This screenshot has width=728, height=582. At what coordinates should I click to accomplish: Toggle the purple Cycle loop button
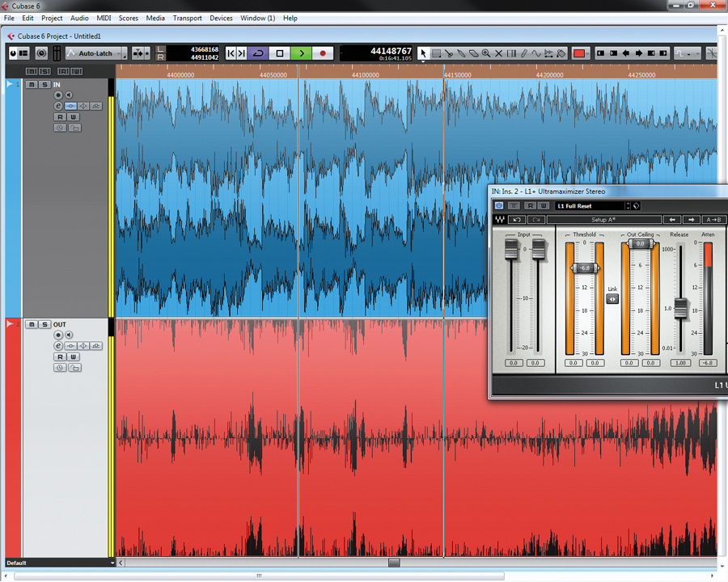pos(258,53)
